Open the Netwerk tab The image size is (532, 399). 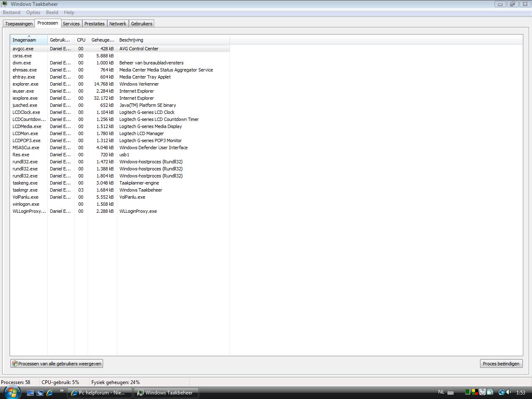click(x=118, y=24)
